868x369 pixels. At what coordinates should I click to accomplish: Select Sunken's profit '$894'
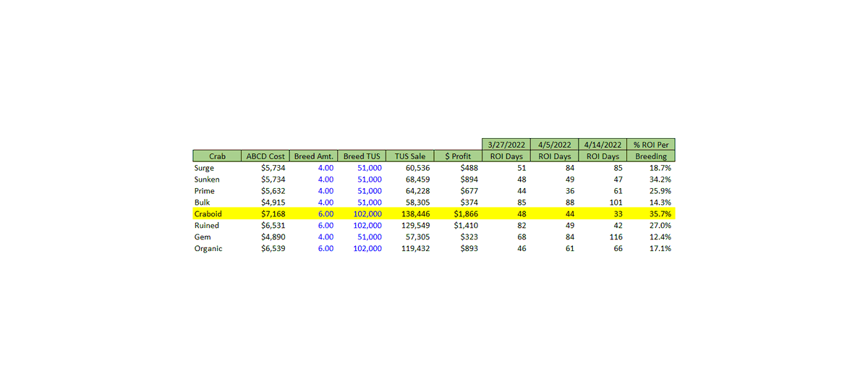pyautogui.click(x=469, y=179)
